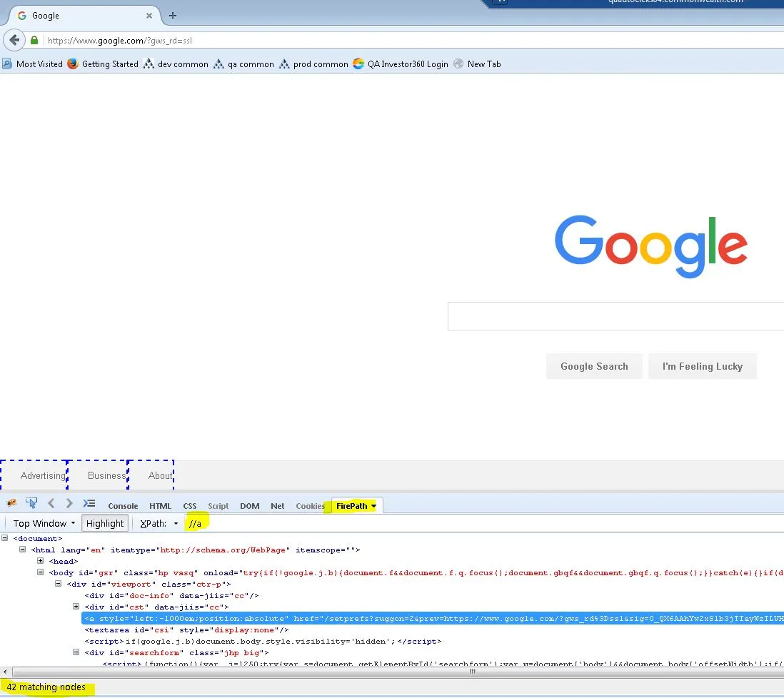Collapse the div id="searchform" node
784x698 pixels.
coord(76,652)
